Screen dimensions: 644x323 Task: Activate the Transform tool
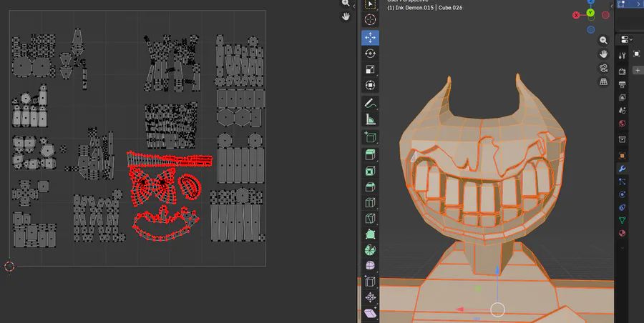coord(370,85)
